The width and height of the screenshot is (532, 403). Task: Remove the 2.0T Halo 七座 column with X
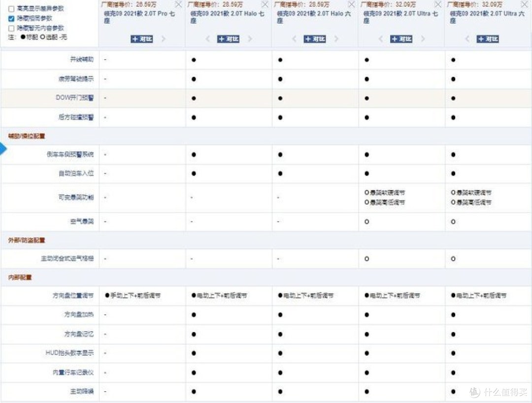[x=265, y=4]
